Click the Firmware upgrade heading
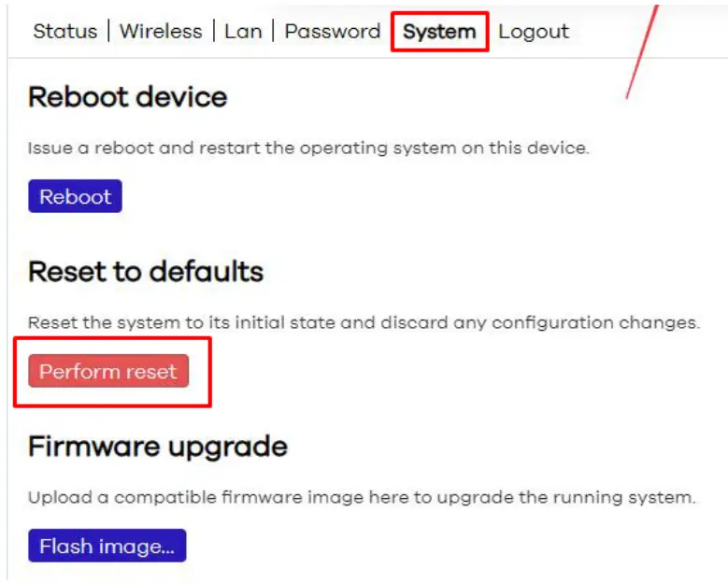Image resolution: width=728 pixels, height=583 pixels. coord(157,447)
